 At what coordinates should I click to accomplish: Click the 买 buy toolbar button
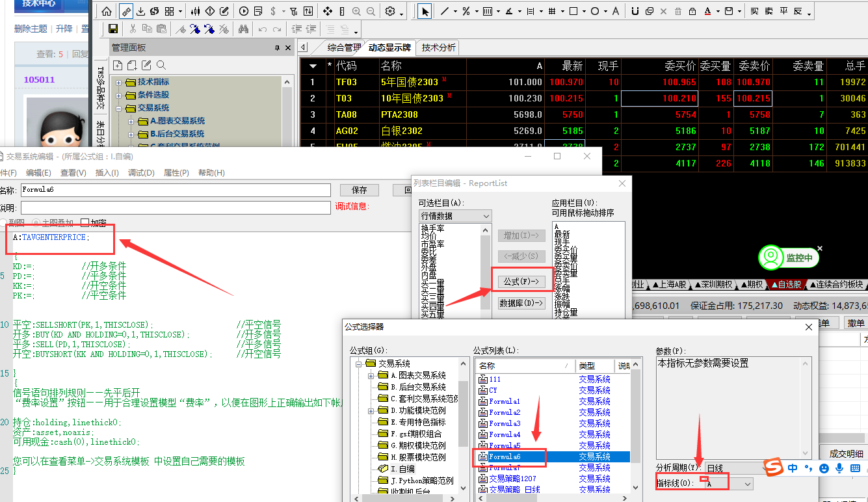click(x=754, y=12)
